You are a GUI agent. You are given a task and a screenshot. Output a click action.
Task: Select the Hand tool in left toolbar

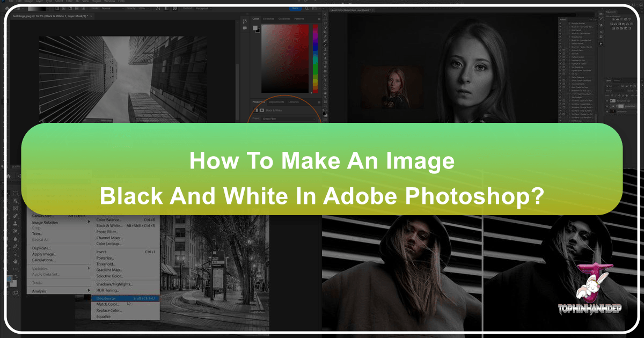(14, 261)
